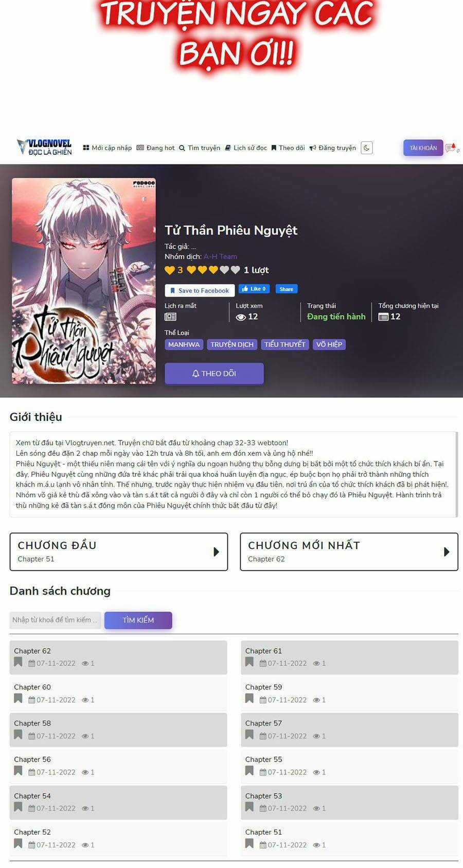Click Facebook Share button

tap(287, 289)
